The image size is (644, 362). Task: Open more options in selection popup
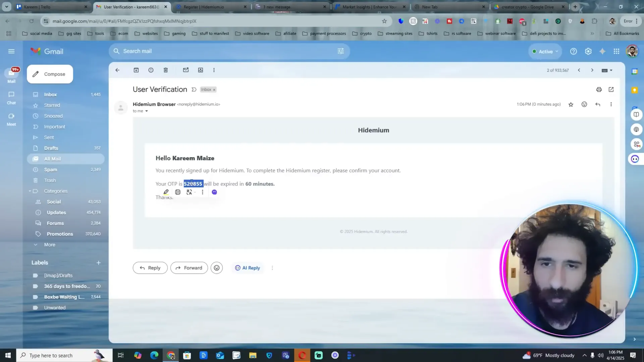203,192
